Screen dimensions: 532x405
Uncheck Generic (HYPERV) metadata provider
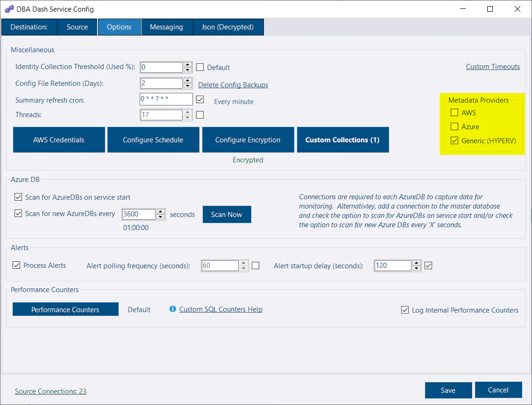coord(454,140)
